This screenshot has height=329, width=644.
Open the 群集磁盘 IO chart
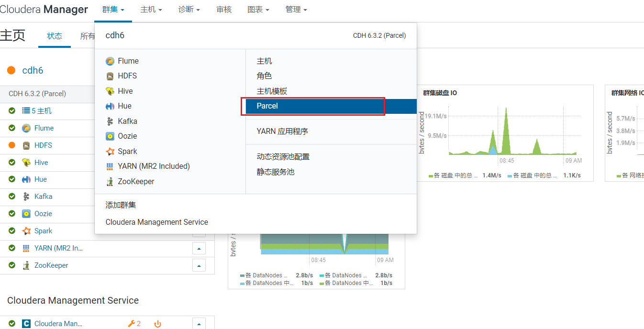(504, 133)
